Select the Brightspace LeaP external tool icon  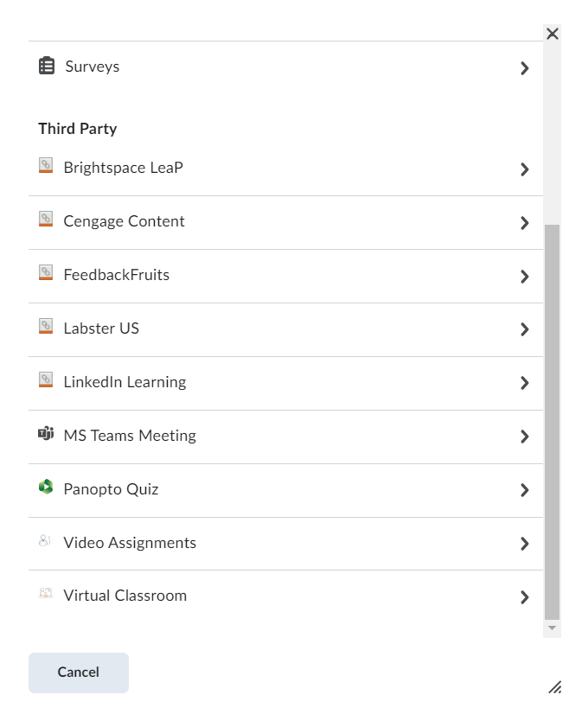point(47,168)
